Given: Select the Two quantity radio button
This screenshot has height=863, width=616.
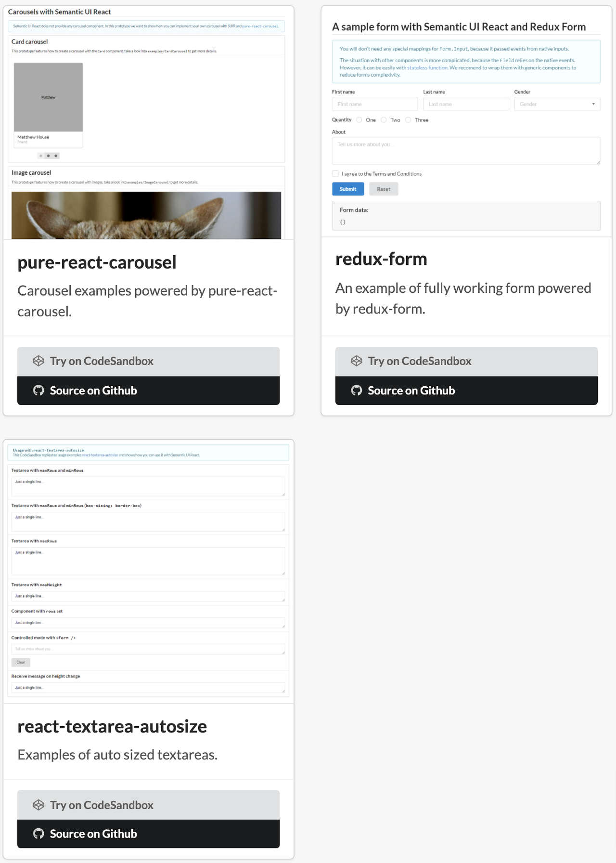Looking at the screenshot, I should tap(384, 120).
